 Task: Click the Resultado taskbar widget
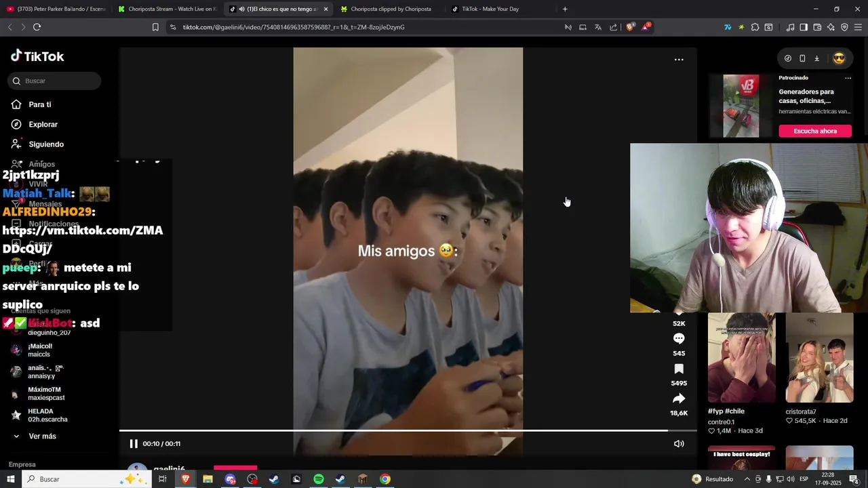[x=713, y=479]
